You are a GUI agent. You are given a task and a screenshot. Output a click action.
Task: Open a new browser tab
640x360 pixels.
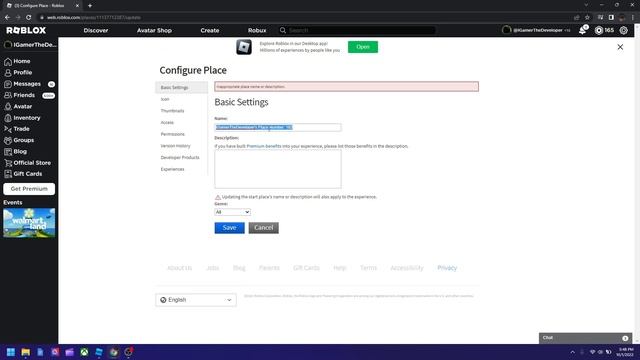coord(90,6)
